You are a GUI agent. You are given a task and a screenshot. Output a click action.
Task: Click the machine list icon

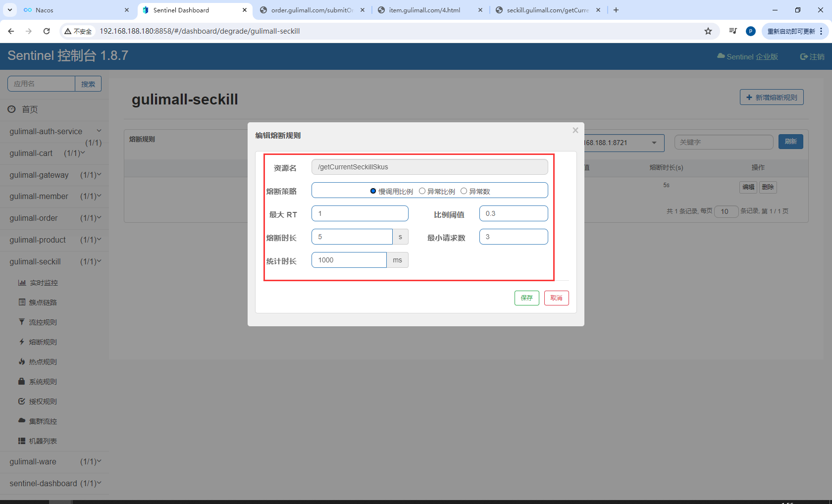[x=22, y=441]
